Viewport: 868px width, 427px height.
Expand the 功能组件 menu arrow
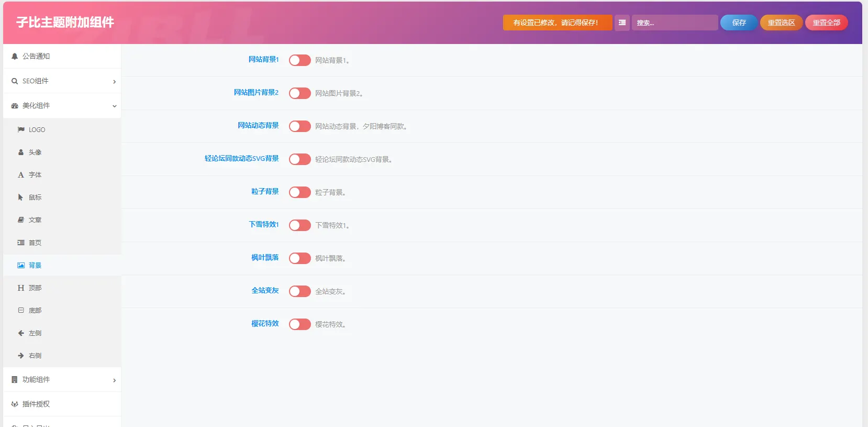[x=114, y=380]
